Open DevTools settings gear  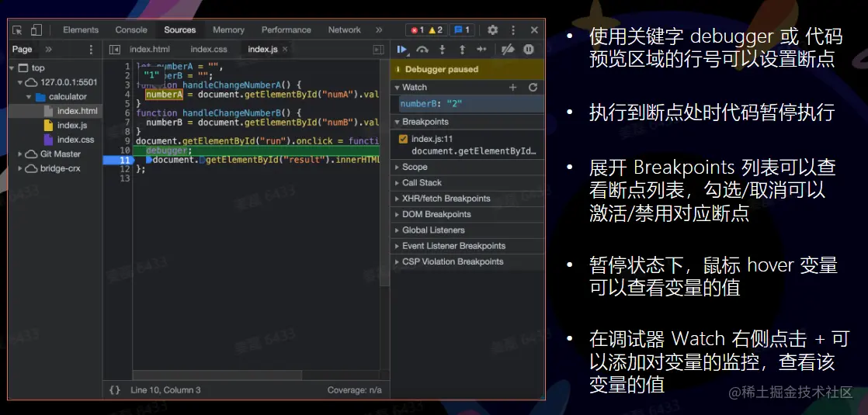click(x=493, y=30)
